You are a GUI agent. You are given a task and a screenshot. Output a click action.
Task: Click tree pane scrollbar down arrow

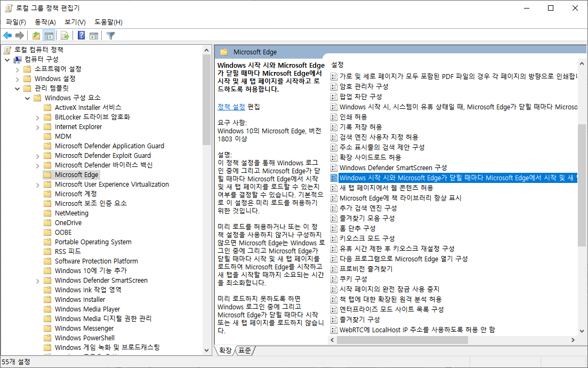tap(207, 350)
